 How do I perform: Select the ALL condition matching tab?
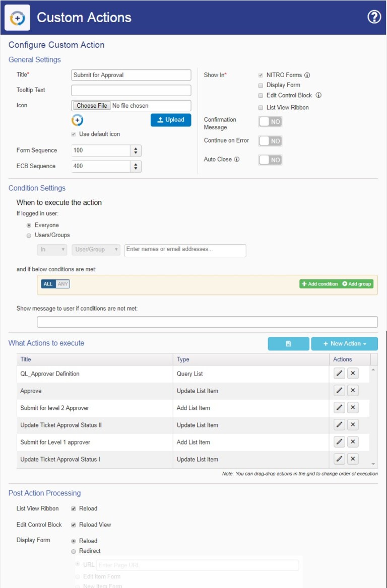(x=48, y=283)
